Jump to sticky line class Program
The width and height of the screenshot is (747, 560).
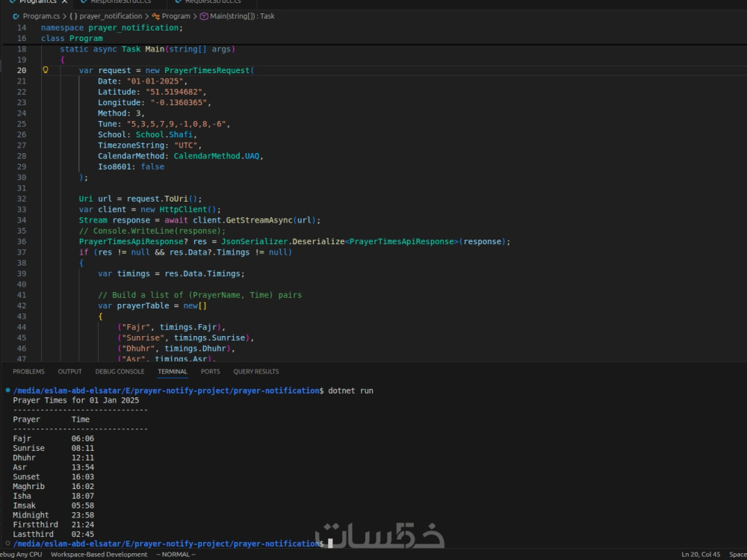[72, 38]
